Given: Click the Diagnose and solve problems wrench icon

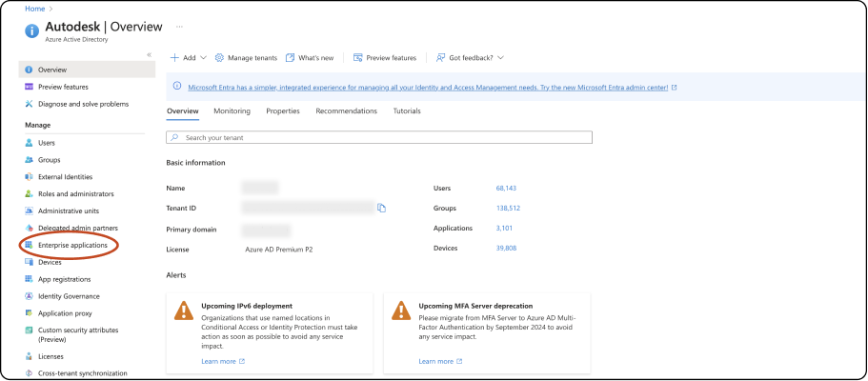Looking at the screenshot, I should pos(29,104).
